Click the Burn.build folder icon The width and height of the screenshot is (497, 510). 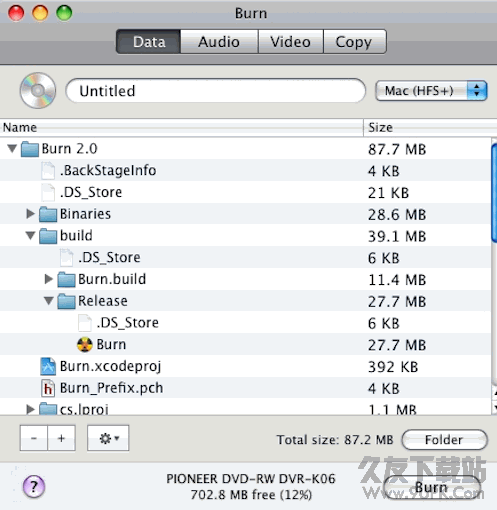(x=66, y=279)
